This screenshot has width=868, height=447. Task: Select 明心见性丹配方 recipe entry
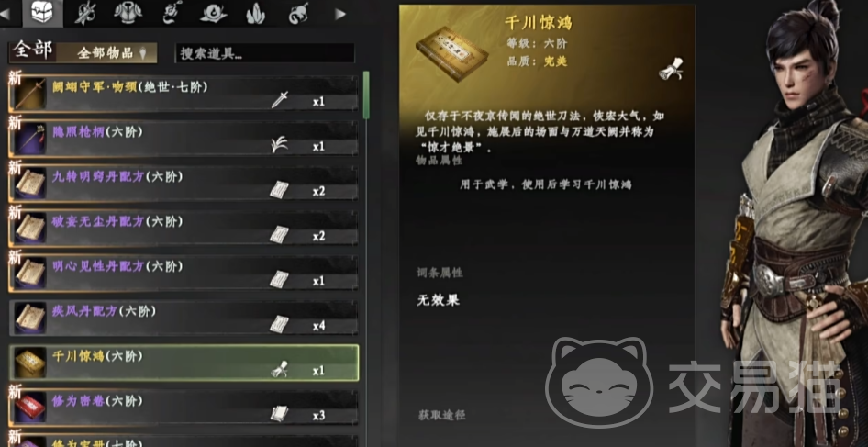(184, 274)
